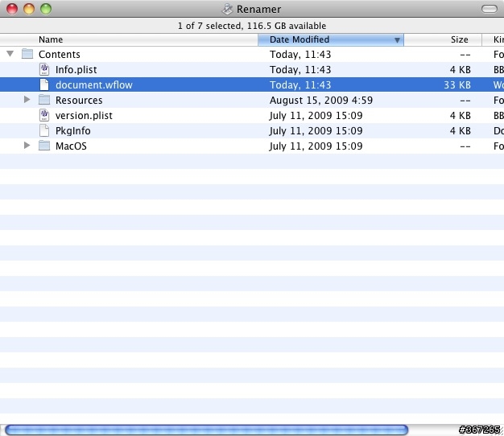
Task: Zoom the window with green button
Action: click(x=46, y=9)
